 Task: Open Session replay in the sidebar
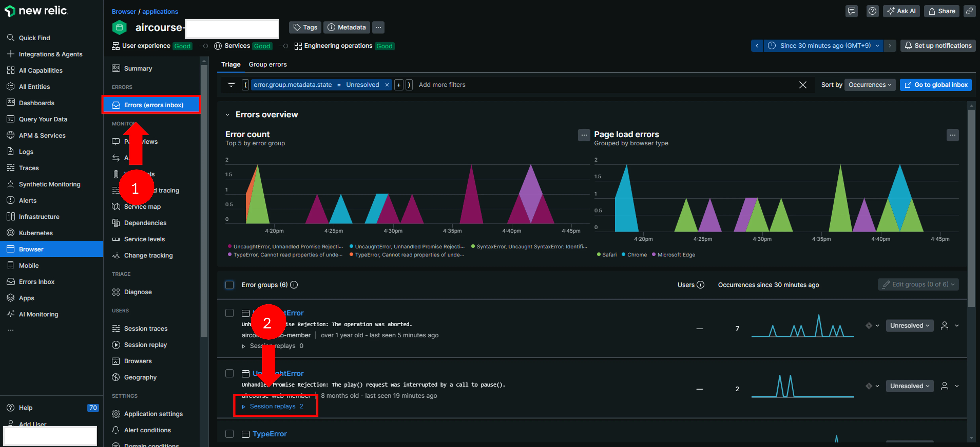point(145,345)
